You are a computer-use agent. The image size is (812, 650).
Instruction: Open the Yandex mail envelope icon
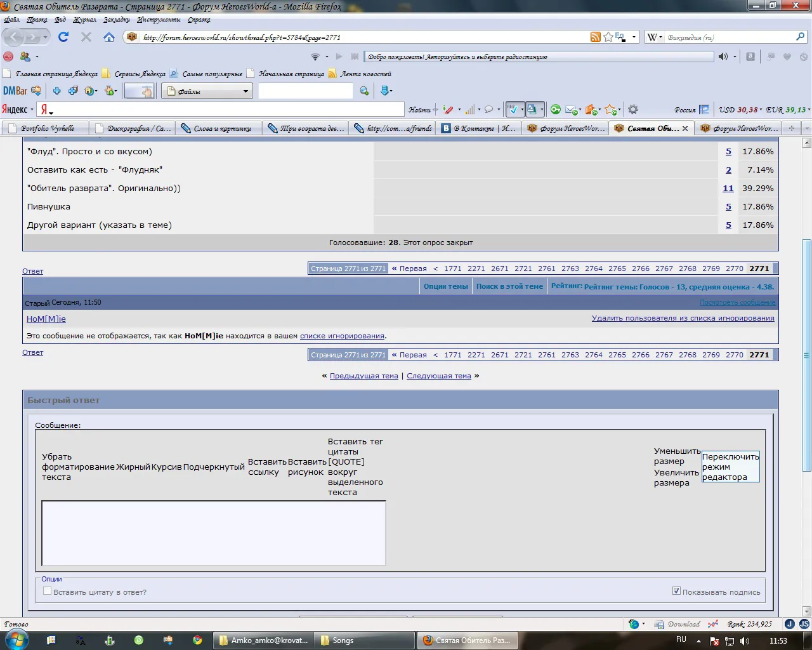570,109
